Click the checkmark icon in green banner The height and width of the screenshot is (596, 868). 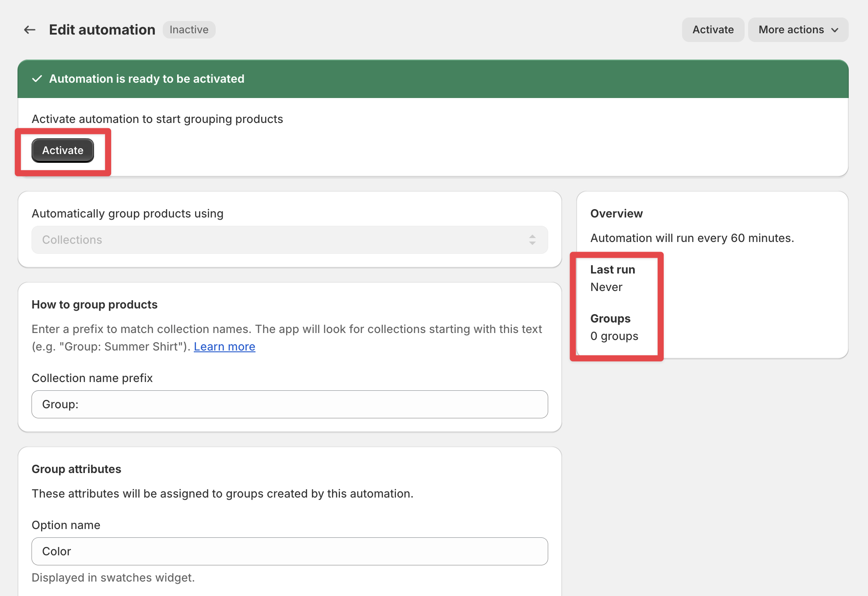[x=37, y=79]
